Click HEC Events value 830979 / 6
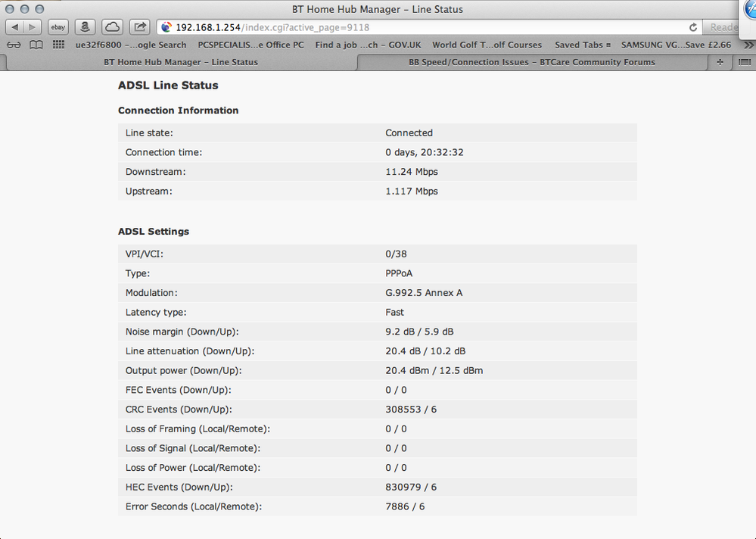 [411, 487]
